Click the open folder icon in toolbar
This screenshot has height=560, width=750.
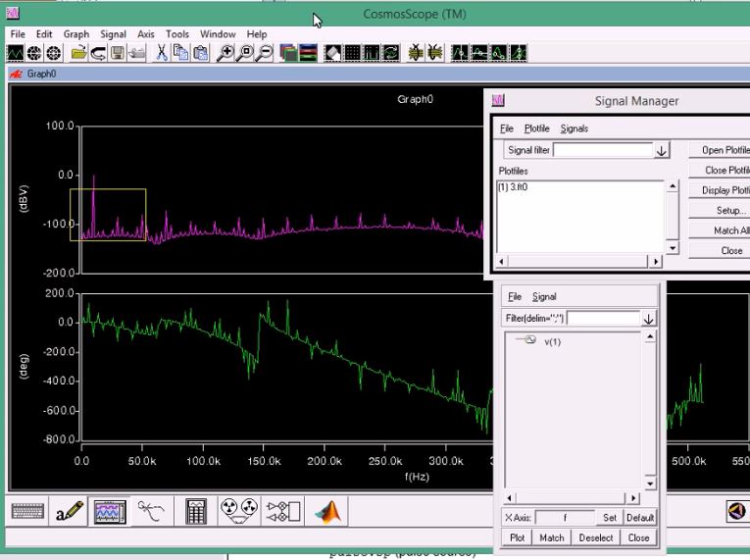78,53
